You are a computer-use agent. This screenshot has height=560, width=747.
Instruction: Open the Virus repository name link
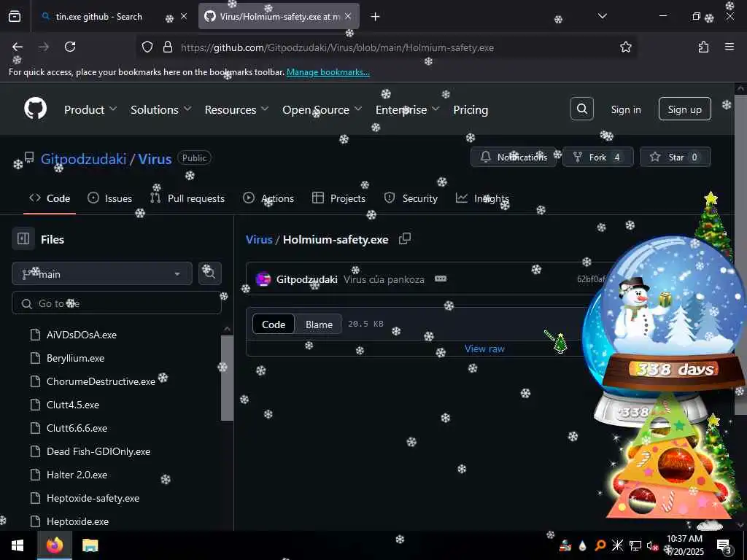click(155, 158)
